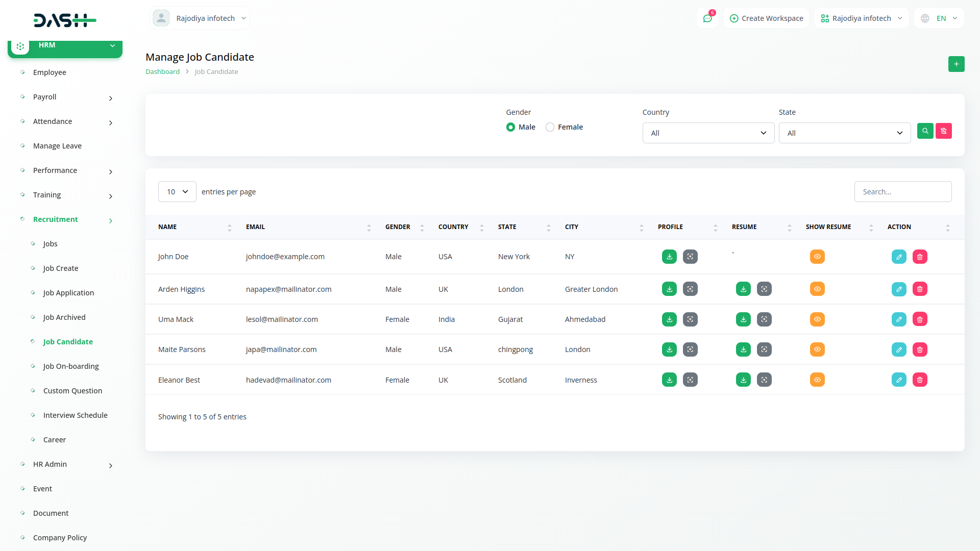
Task: Show resume for Arden Higgins via eye icon
Action: (817, 289)
